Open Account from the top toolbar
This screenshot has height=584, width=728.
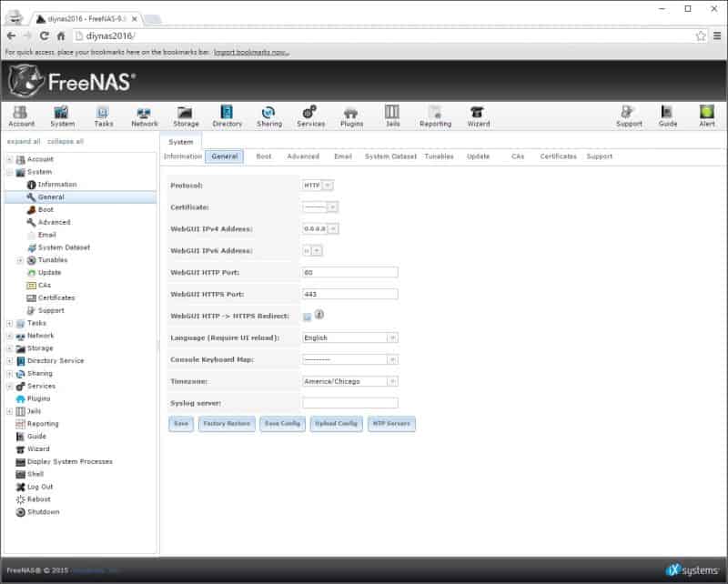(21, 116)
